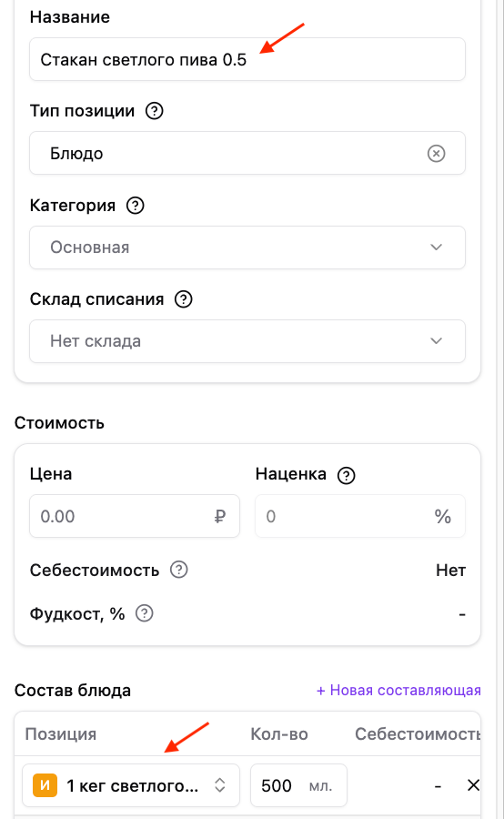Click into the Цена price field
The width and height of the screenshot is (504, 819).
pos(135,516)
